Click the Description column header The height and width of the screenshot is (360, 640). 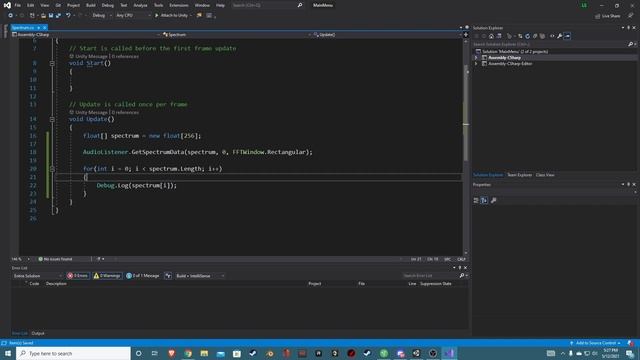[56, 284]
